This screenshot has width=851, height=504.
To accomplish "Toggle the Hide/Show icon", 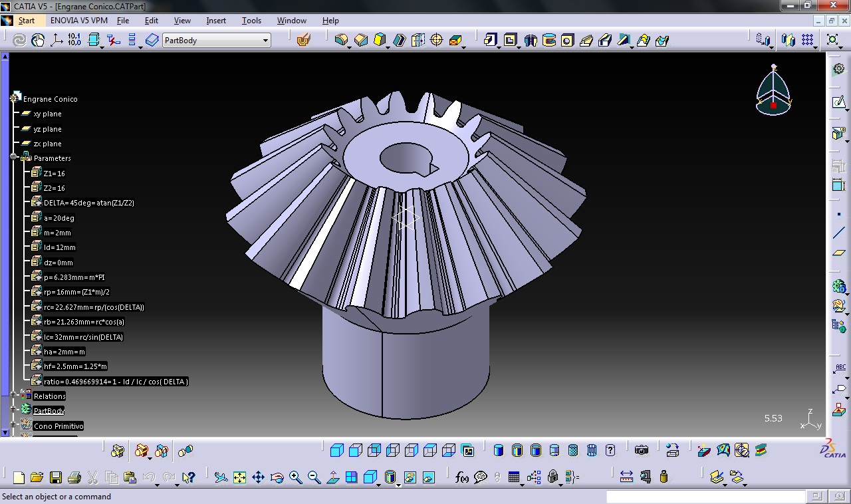I will pyautogui.click(x=410, y=477).
